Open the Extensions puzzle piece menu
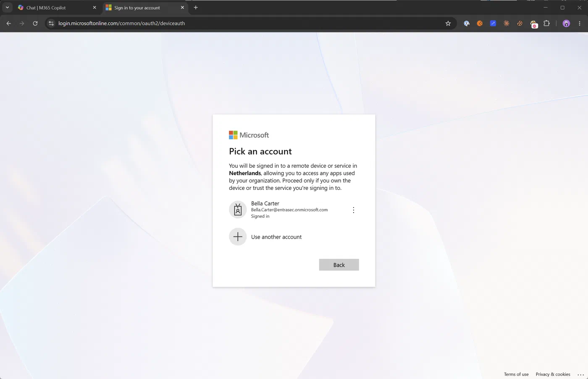The image size is (588, 379). click(546, 24)
